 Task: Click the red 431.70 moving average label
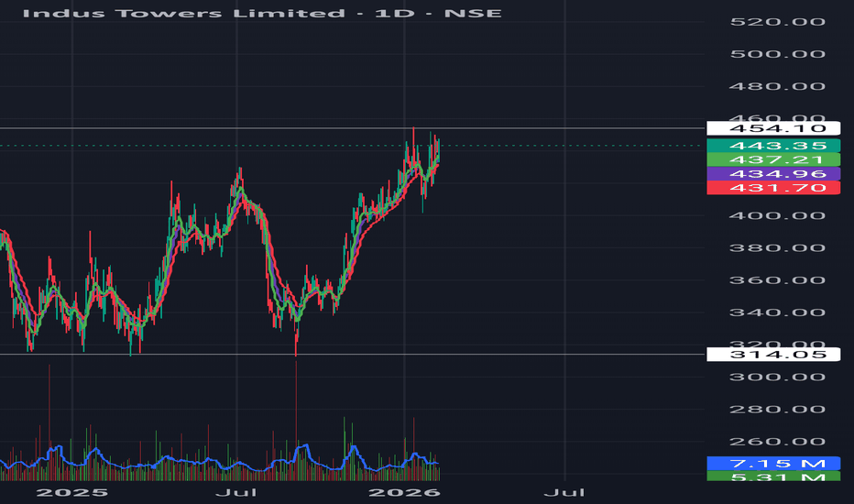pyautogui.click(x=773, y=188)
